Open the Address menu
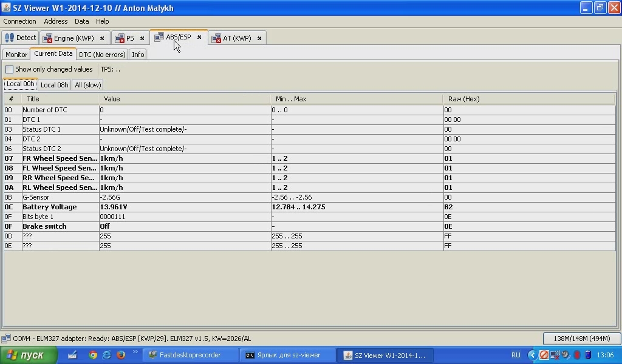This screenshot has width=622, height=364. (55, 21)
